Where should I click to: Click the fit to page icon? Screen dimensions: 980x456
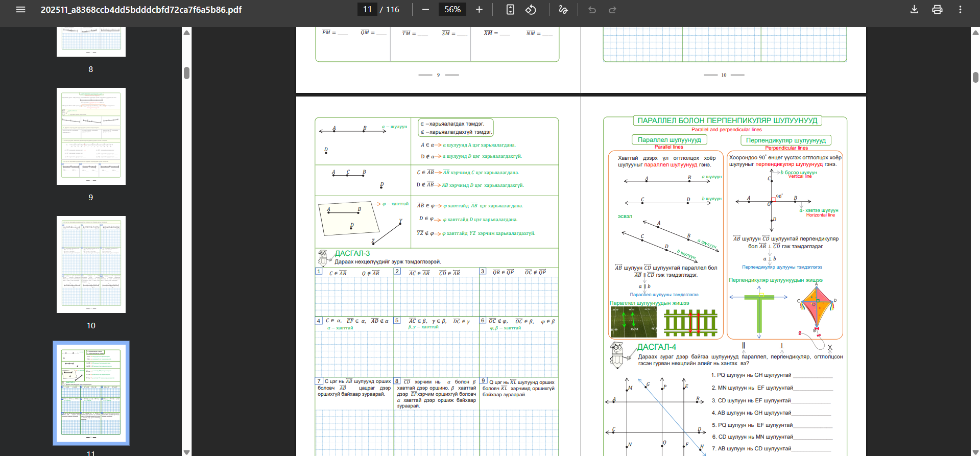(510, 10)
